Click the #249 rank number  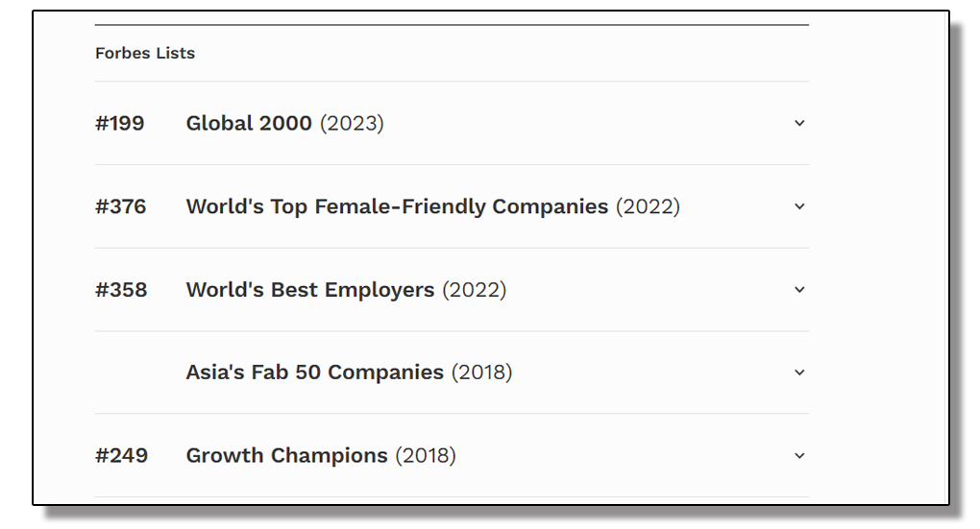[121, 456]
